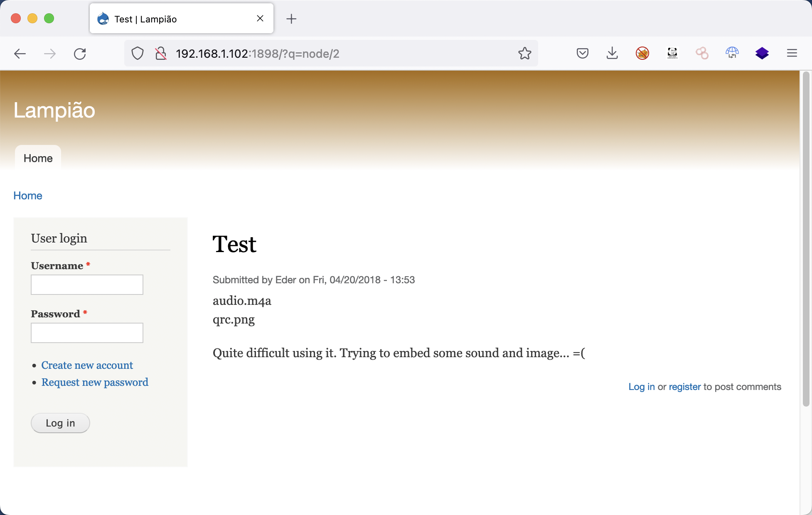
Task: Open the Pocket save icon
Action: 582,54
